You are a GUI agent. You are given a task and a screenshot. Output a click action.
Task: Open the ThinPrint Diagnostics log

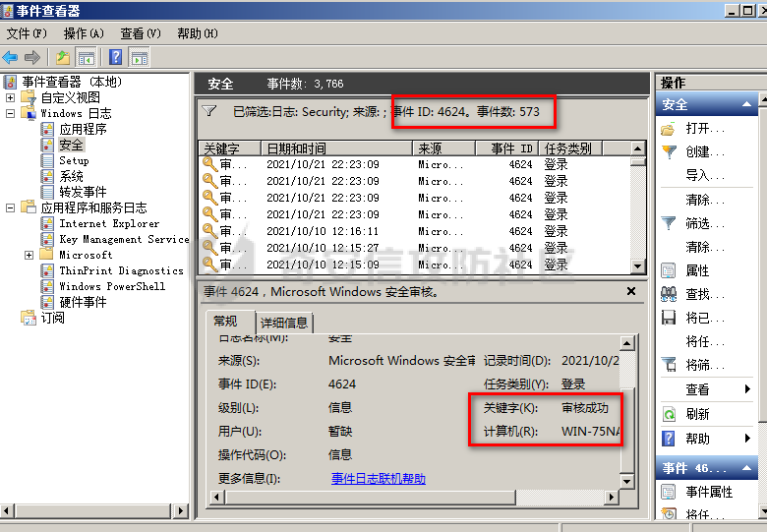(121, 270)
